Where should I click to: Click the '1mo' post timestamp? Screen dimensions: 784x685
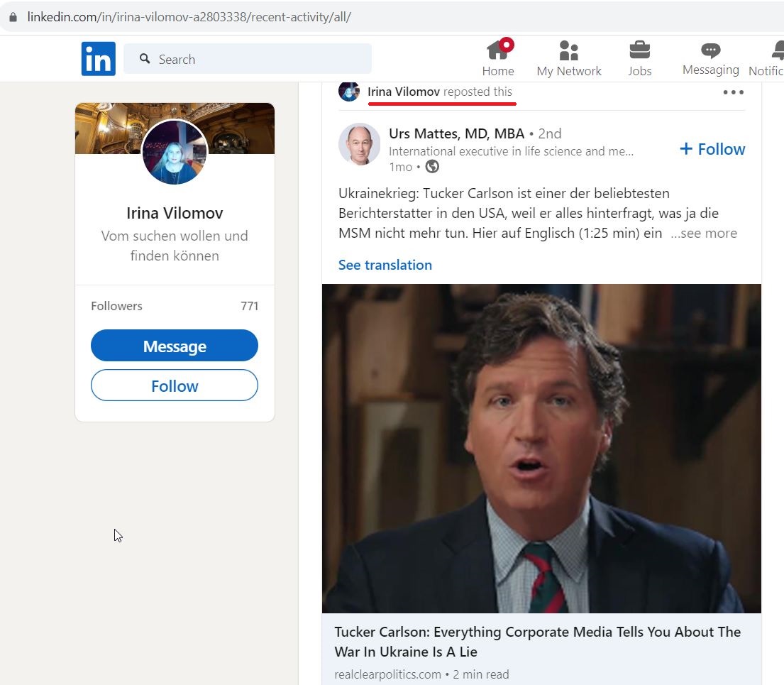(x=400, y=167)
